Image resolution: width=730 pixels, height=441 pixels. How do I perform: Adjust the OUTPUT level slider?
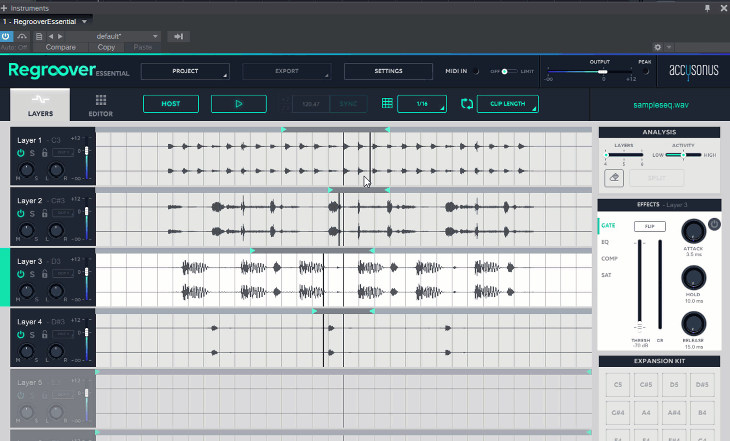click(x=602, y=72)
